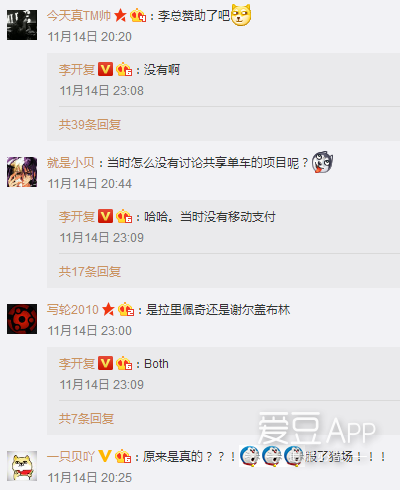Screen dimensions: 400x490
Task: Click the husky emoji in 就是小贝's comment
Action: [322, 162]
